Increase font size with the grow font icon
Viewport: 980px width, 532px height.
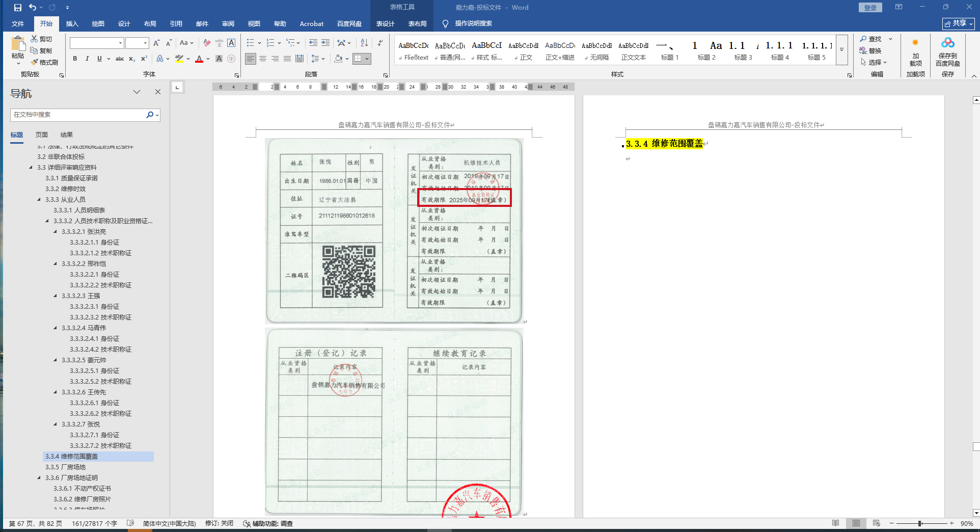point(156,43)
